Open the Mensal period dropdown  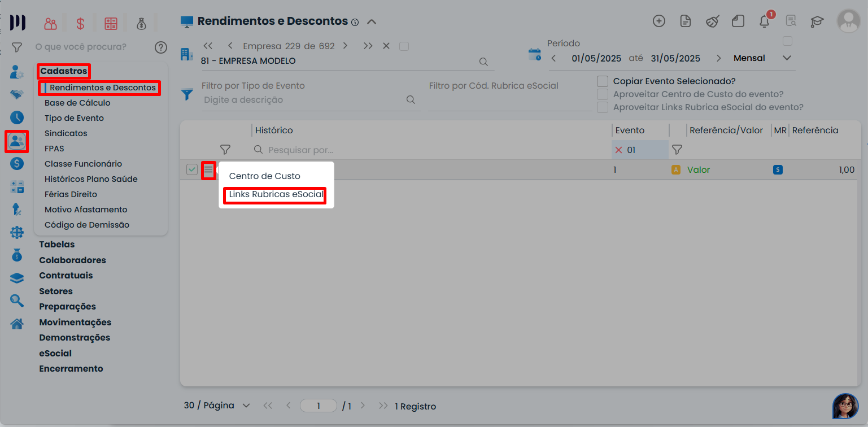point(787,58)
